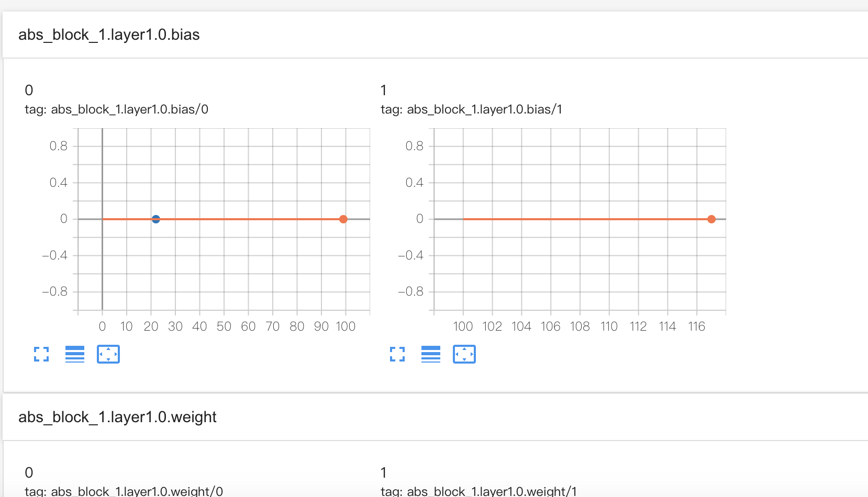The height and width of the screenshot is (497, 868).
Task: Click the run title 0 above bias chart
Action: pos(29,91)
